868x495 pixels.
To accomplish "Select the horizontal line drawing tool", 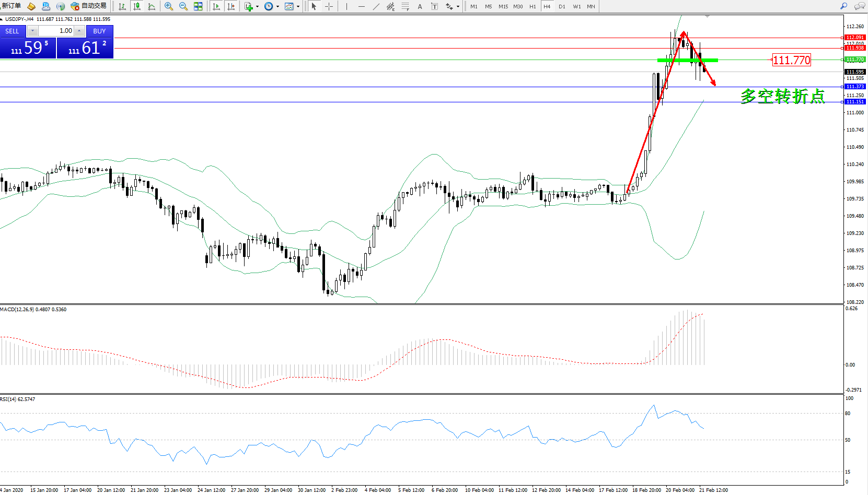I will point(361,6).
